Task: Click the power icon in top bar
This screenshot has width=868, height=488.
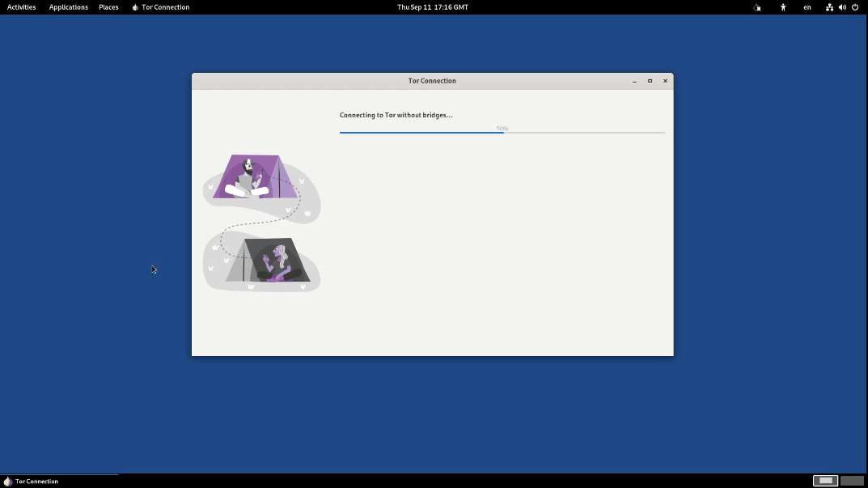Action: tap(855, 7)
